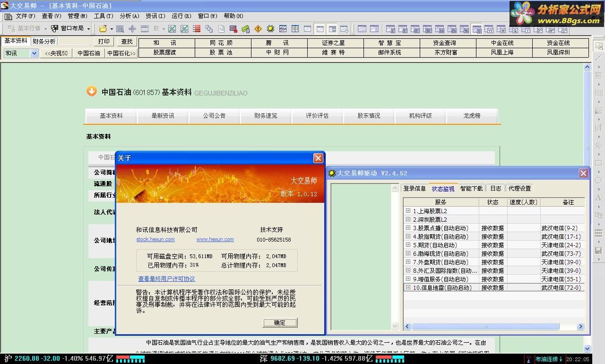Select the monthly M chart period icon

[x=501, y=29]
